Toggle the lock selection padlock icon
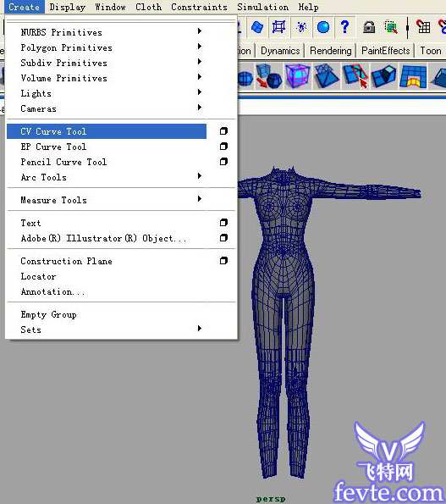446x504 pixels. 369,27
